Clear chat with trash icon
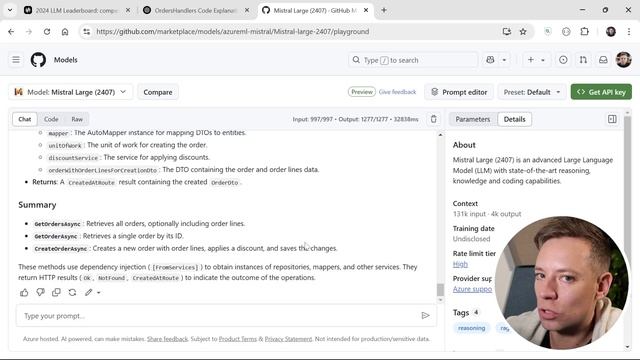Screen dimensions: 640x360 [x=433, y=119]
